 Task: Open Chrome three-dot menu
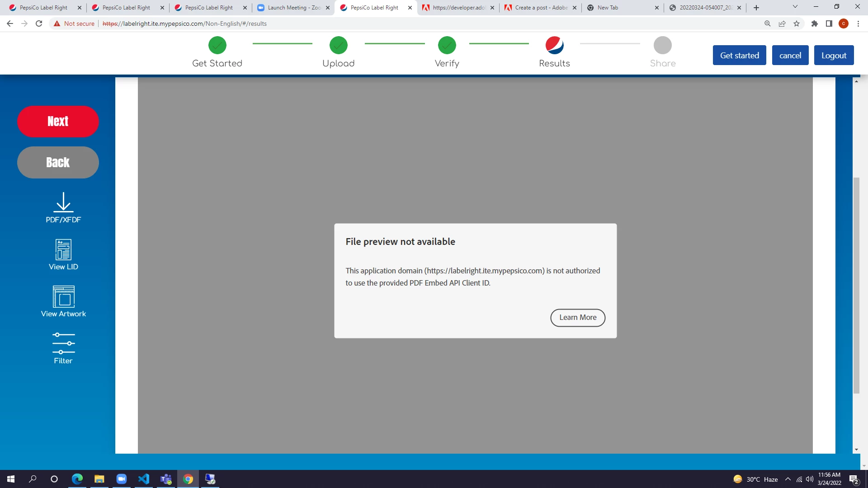pyautogui.click(x=858, y=23)
